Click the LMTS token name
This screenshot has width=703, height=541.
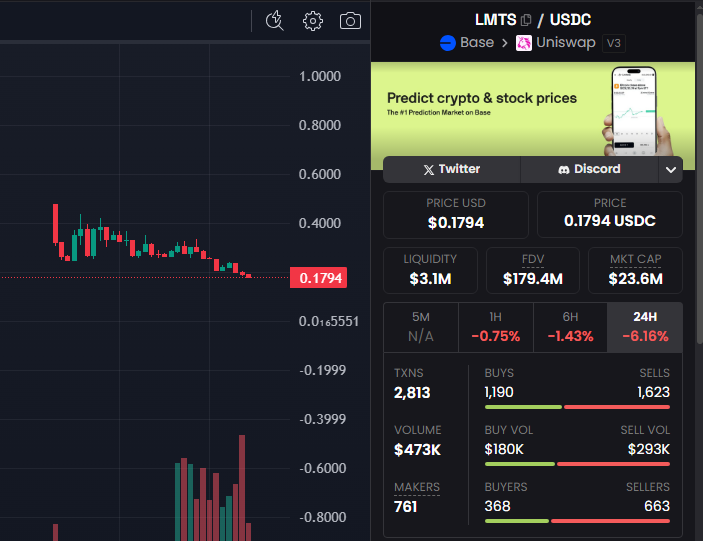(495, 20)
